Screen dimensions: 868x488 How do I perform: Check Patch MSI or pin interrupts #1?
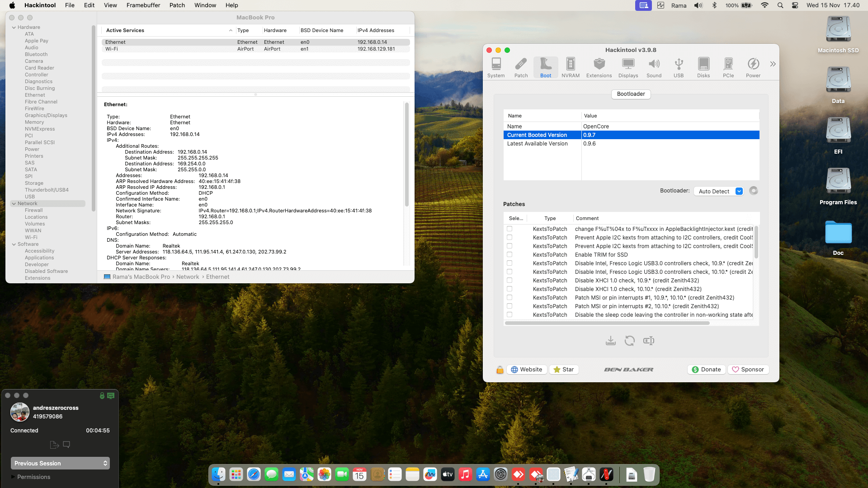click(x=509, y=298)
